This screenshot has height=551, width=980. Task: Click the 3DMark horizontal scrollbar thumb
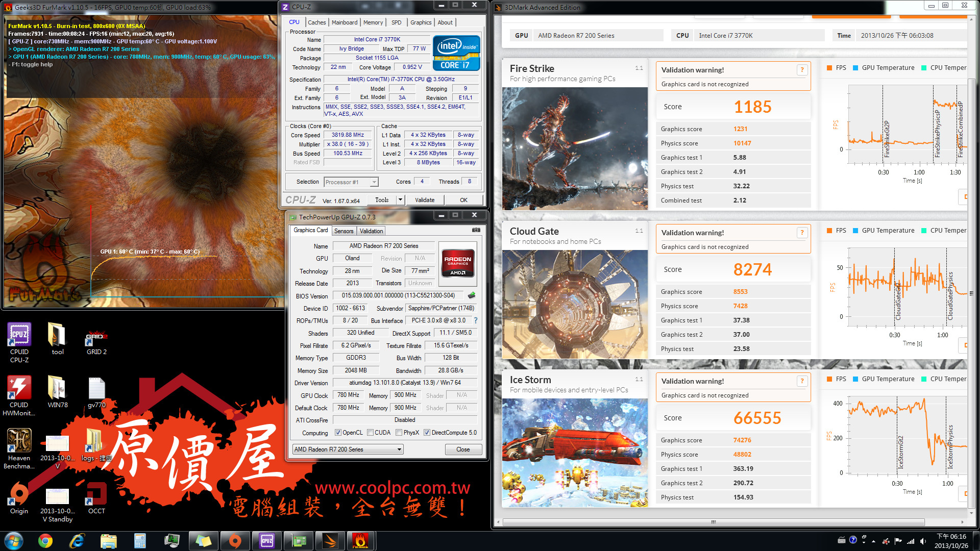714,522
